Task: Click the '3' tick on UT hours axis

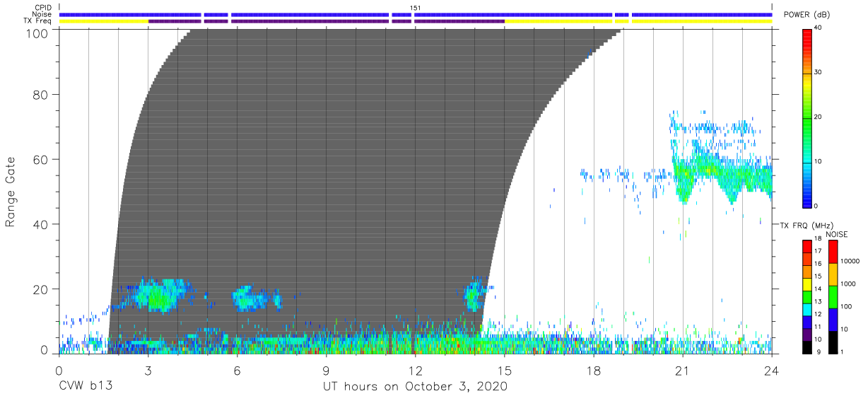Action: (148, 371)
